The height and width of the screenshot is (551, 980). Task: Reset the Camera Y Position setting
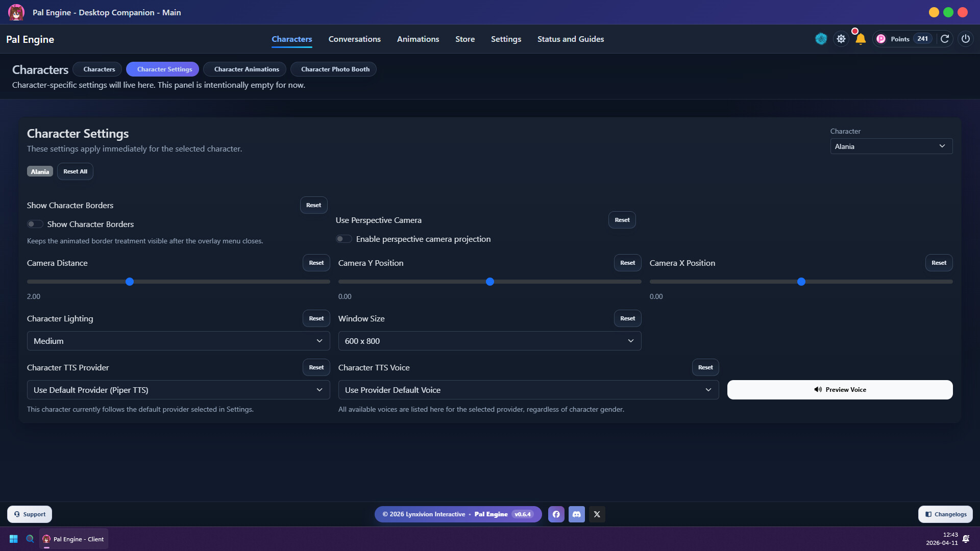(628, 263)
